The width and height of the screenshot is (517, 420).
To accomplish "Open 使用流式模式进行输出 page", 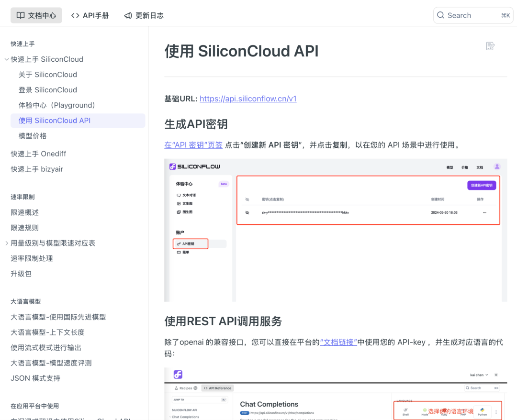I will 46,348.
